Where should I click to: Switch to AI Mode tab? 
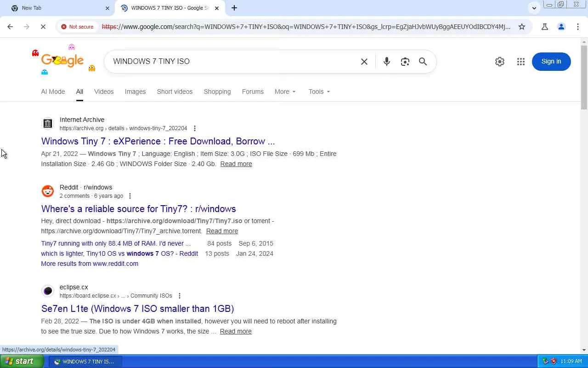(x=53, y=92)
